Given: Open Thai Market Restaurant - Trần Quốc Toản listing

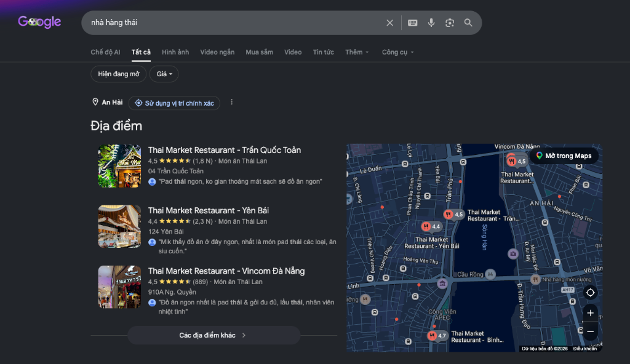Looking at the screenshot, I should (x=224, y=150).
